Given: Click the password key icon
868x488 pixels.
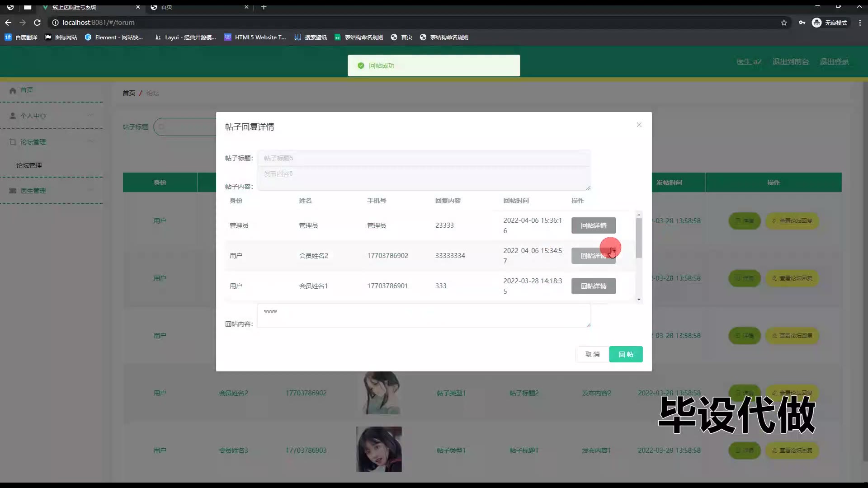Looking at the screenshot, I should click(802, 23).
